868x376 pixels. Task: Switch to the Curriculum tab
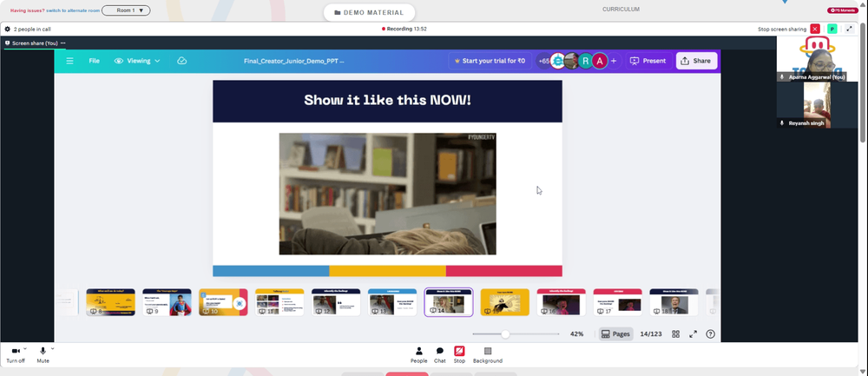coord(621,10)
